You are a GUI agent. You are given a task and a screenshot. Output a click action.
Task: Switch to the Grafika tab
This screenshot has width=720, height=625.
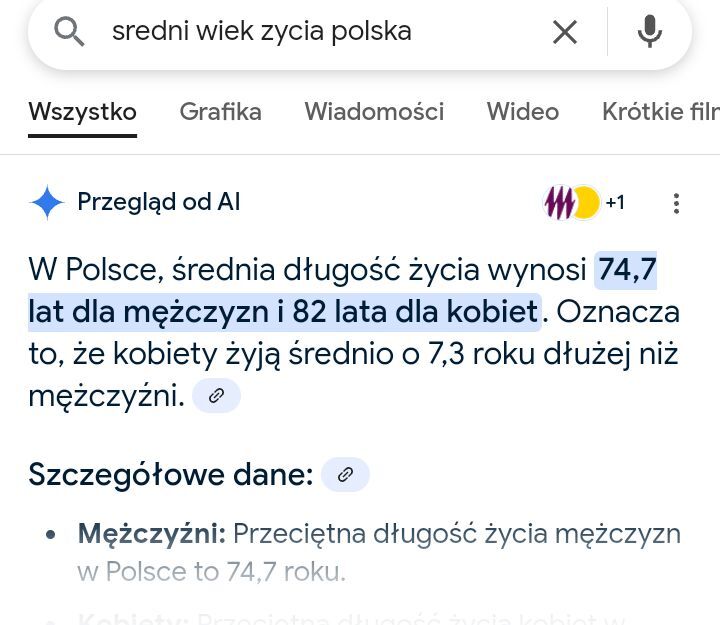[x=220, y=112]
